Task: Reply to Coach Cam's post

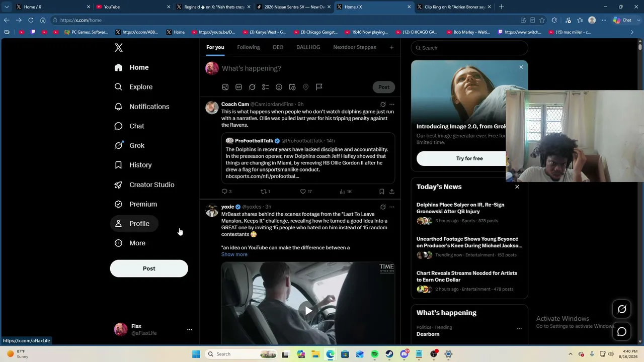Action: [x=226, y=192]
